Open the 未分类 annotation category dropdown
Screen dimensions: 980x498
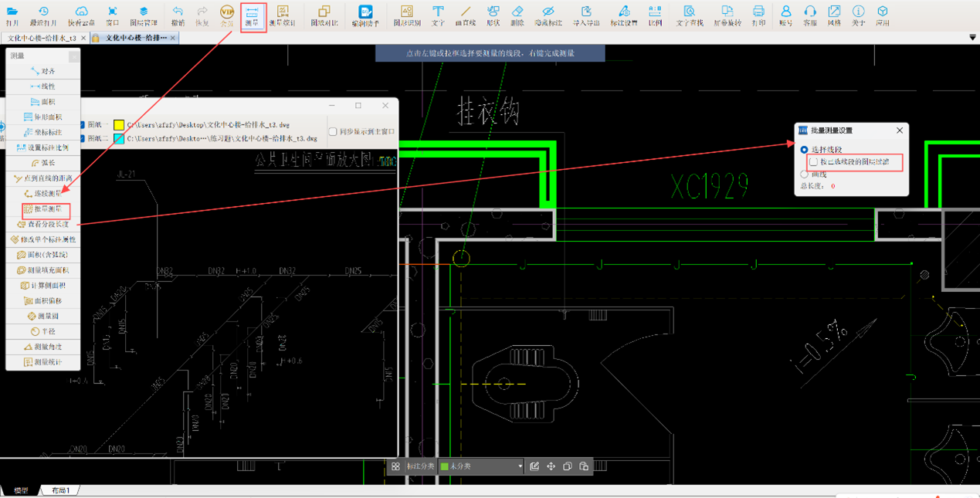(481, 466)
